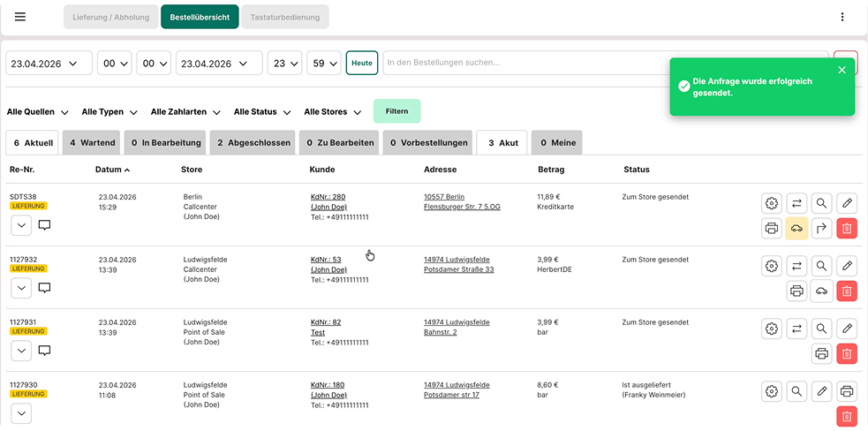Apply filters with the Filtern button

point(396,111)
